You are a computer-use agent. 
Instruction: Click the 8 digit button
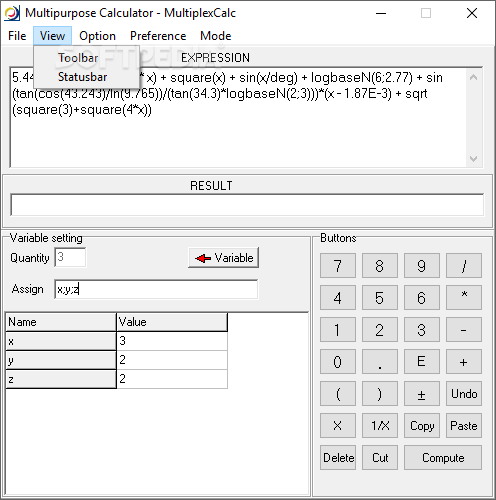coord(380,266)
